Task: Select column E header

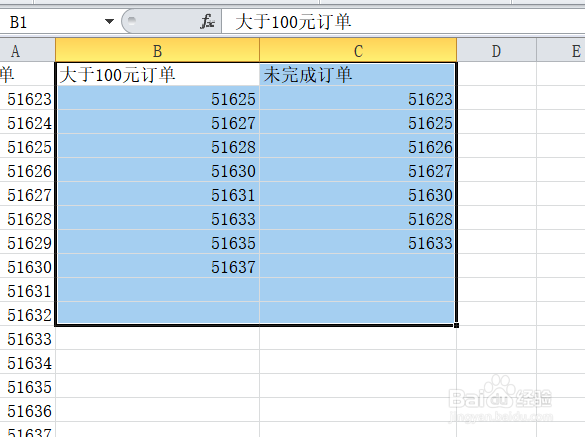Action: click(561, 51)
